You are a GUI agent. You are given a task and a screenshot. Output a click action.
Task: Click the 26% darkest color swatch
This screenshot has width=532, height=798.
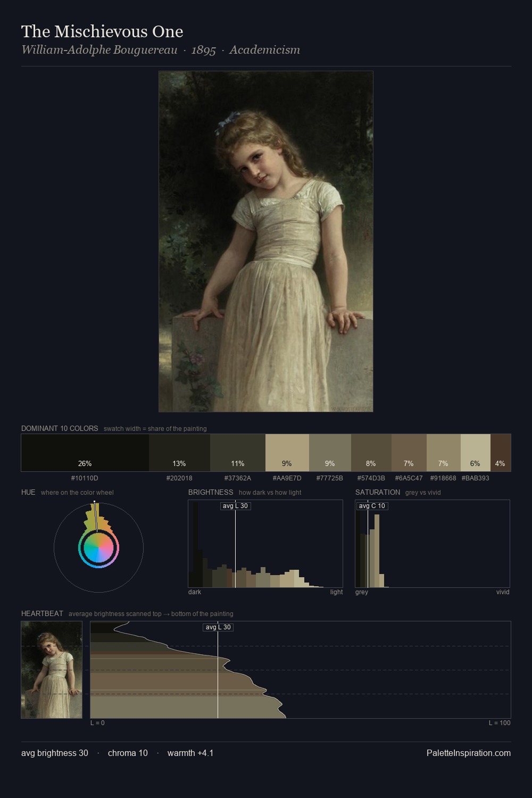click(85, 453)
